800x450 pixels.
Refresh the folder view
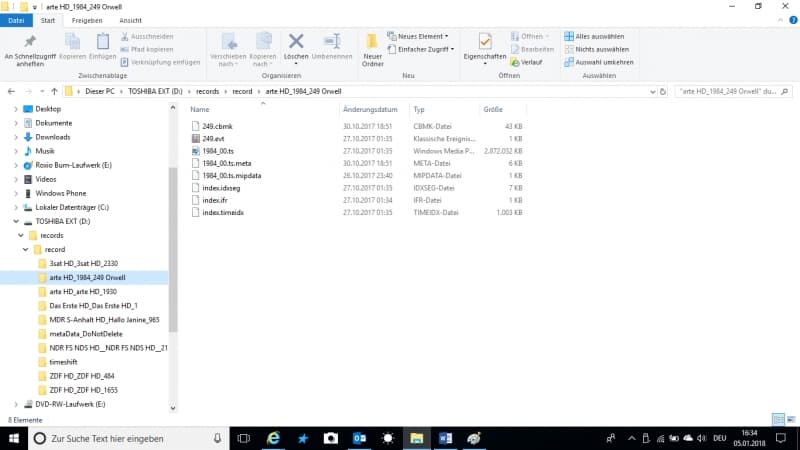[663, 92]
